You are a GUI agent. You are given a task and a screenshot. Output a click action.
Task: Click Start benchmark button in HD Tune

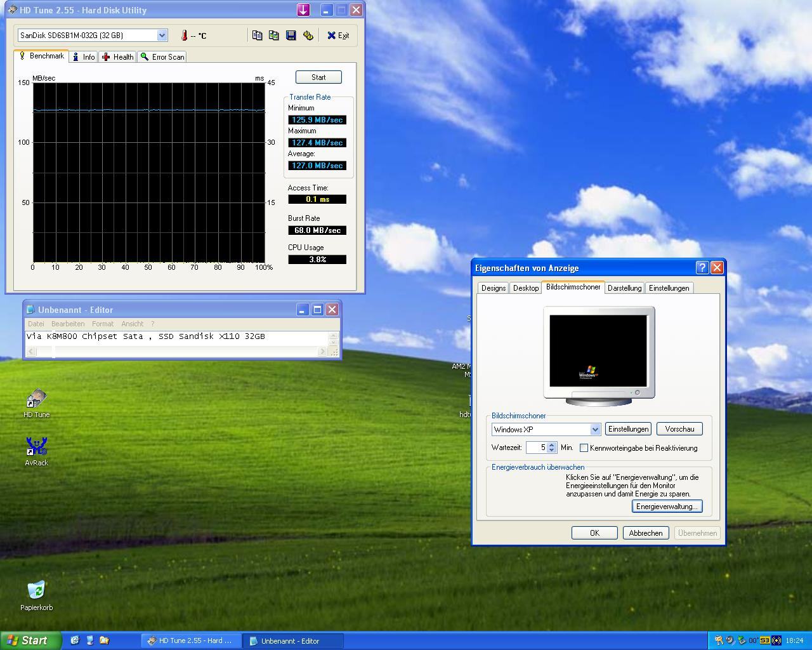(318, 77)
